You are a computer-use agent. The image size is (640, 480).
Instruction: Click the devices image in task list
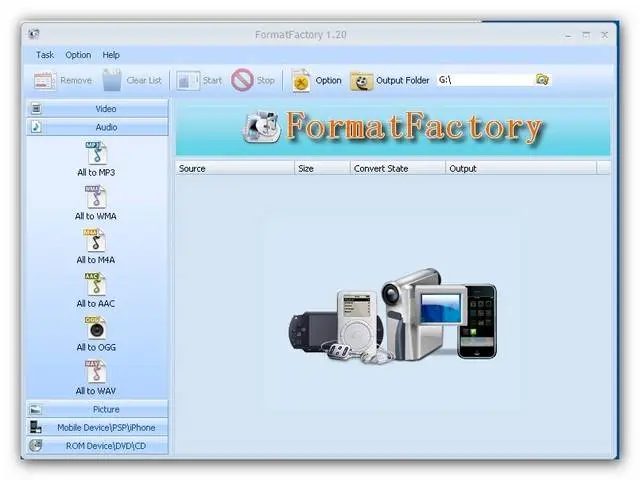pyautogui.click(x=393, y=315)
